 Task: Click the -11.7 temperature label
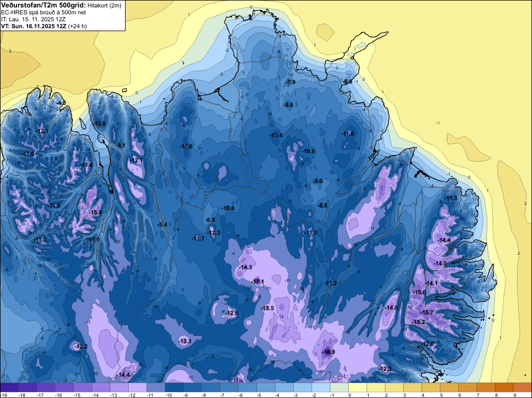coord(198,238)
